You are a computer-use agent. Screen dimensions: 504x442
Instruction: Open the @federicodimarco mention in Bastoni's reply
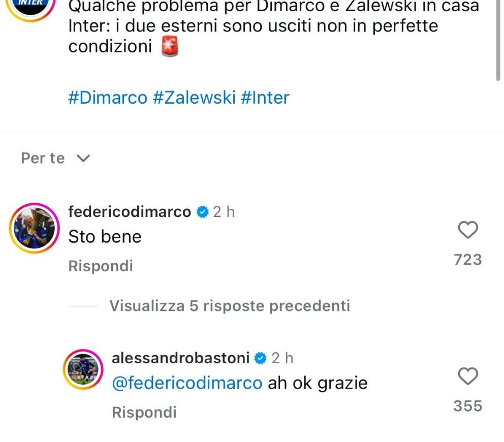(187, 383)
